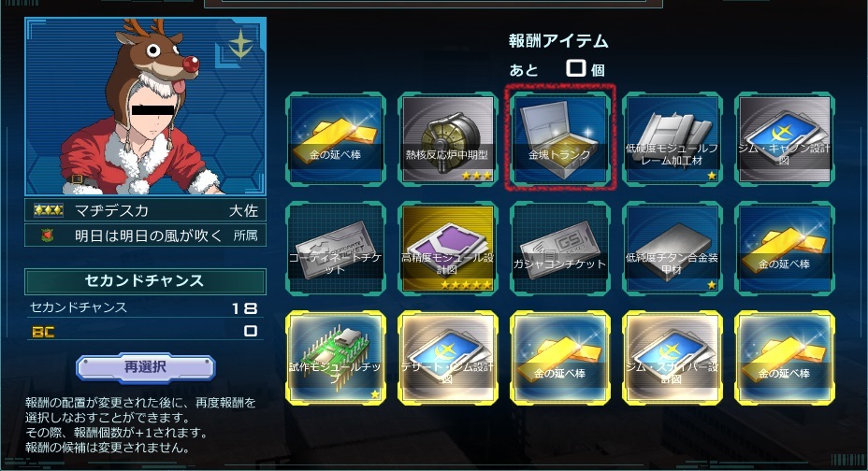Viewport: 868px width, 471px height.
Task: Pick the デザート・ジム設計図 blueprint reward
Action: pyautogui.click(x=448, y=357)
